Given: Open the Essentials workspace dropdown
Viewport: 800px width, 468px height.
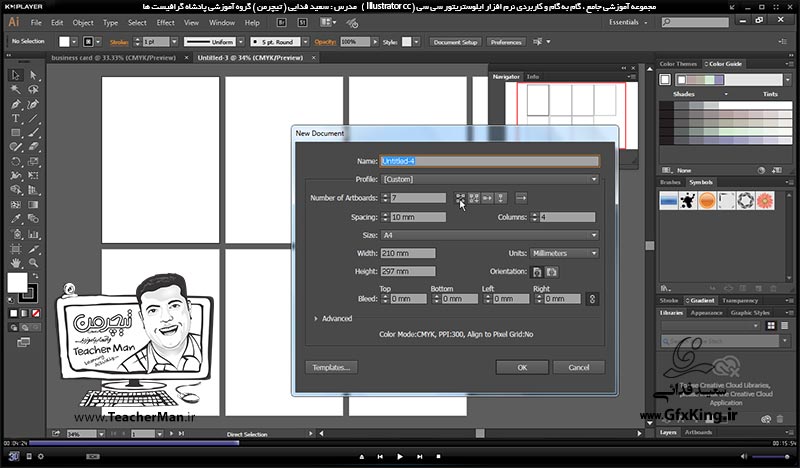Looking at the screenshot, I should coord(628,22).
